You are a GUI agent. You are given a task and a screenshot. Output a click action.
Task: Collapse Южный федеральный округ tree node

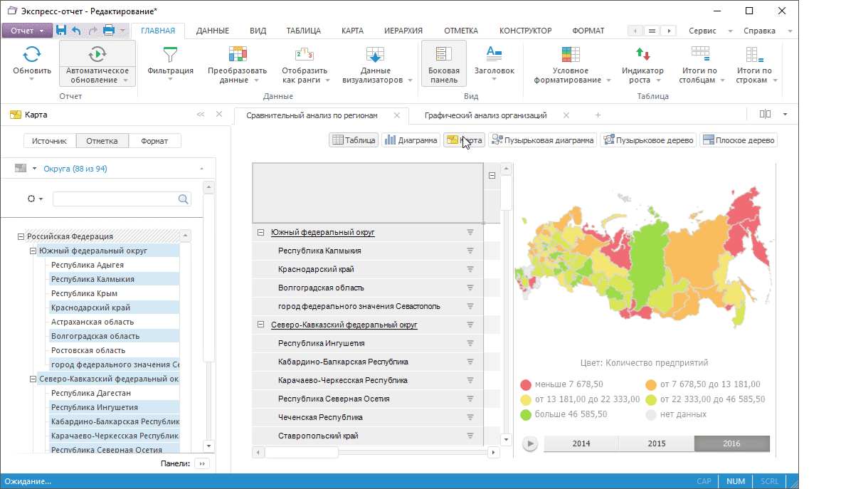tap(33, 251)
